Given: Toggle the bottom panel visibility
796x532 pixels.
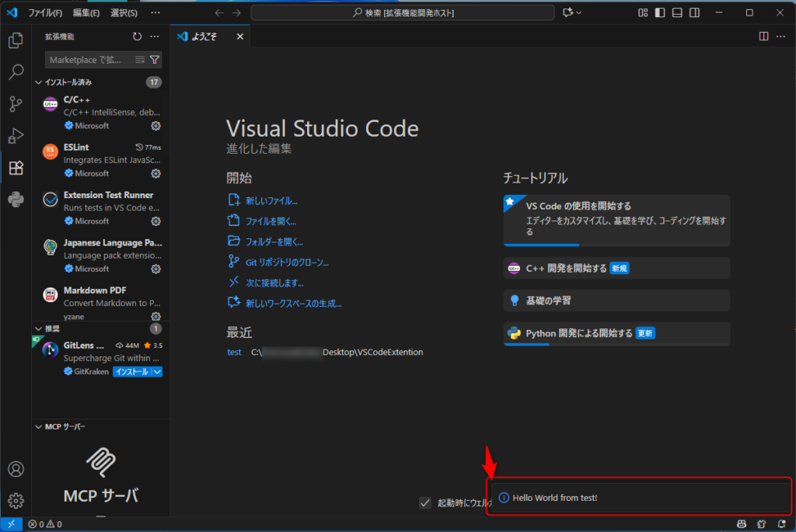Looking at the screenshot, I should pos(677,12).
